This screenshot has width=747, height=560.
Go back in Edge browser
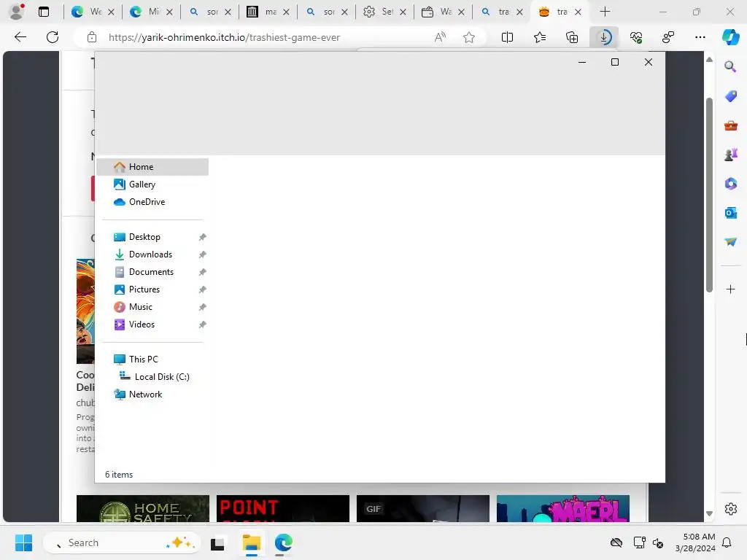[x=20, y=37]
